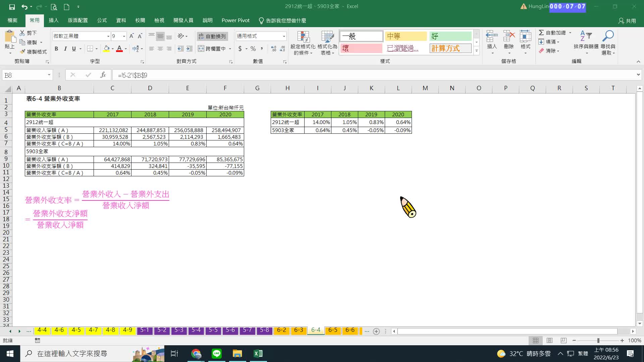Open the 資料 Data tab
The height and width of the screenshot is (362, 644).
[x=121, y=20]
